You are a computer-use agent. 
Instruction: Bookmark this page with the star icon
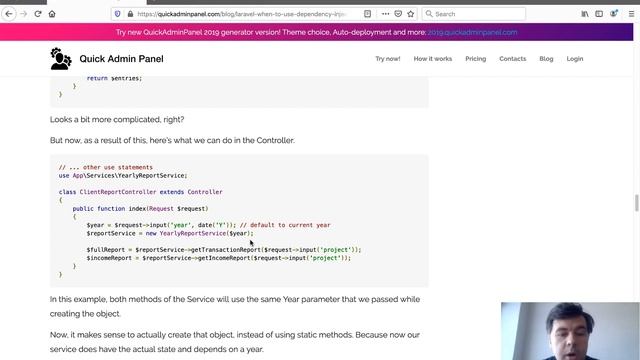411,14
